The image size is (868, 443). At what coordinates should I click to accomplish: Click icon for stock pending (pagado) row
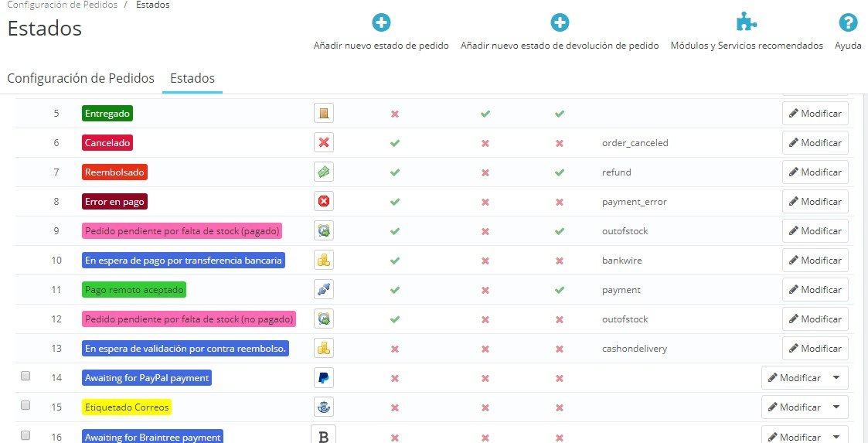click(324, 231)
